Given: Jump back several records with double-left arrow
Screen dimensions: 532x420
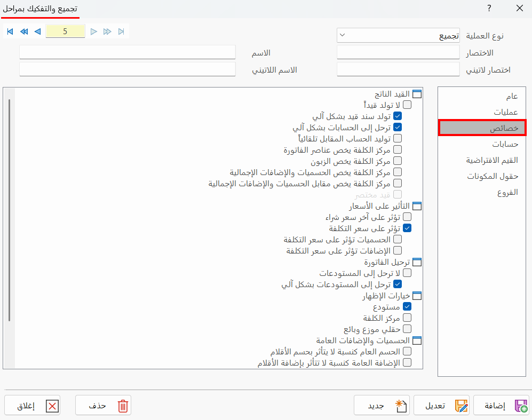Looking at the screenshot, I should coord(24,31).
